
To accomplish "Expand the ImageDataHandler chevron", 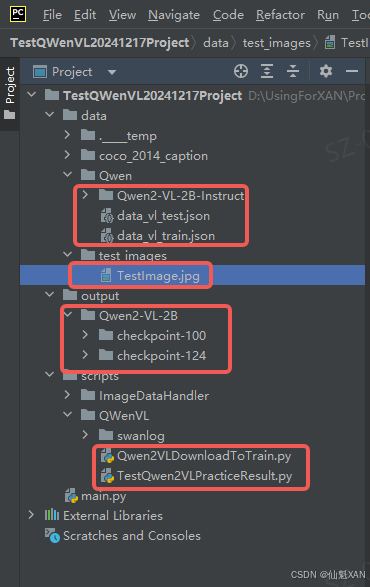I will coord(67,395).
